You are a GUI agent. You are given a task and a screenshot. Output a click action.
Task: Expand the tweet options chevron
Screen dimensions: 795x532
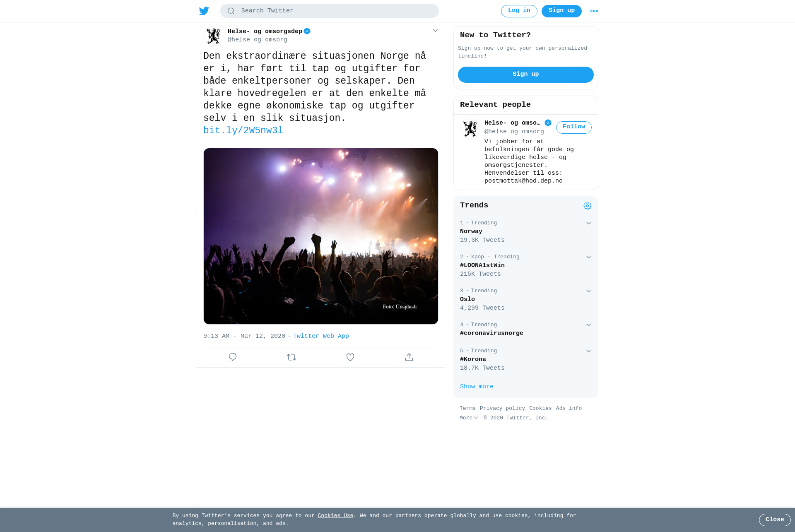435,31
